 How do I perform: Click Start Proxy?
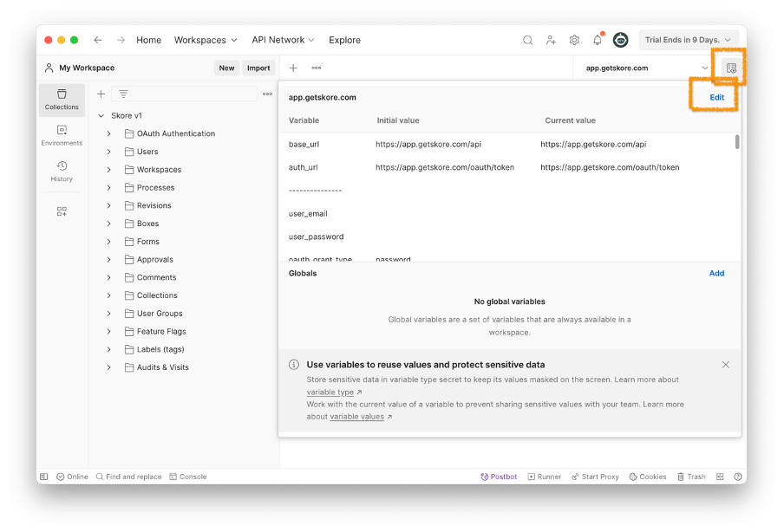(595, 477)
